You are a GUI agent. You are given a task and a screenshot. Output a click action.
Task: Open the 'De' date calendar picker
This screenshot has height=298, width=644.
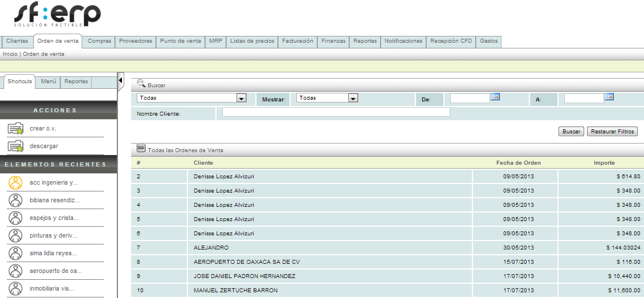coord(495,97)
